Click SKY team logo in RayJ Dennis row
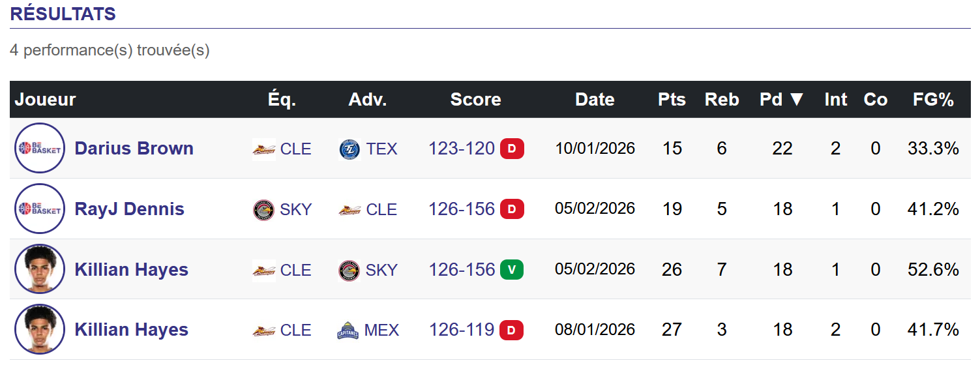The width and height of the screenshot is (980, 367). (263, 210)
